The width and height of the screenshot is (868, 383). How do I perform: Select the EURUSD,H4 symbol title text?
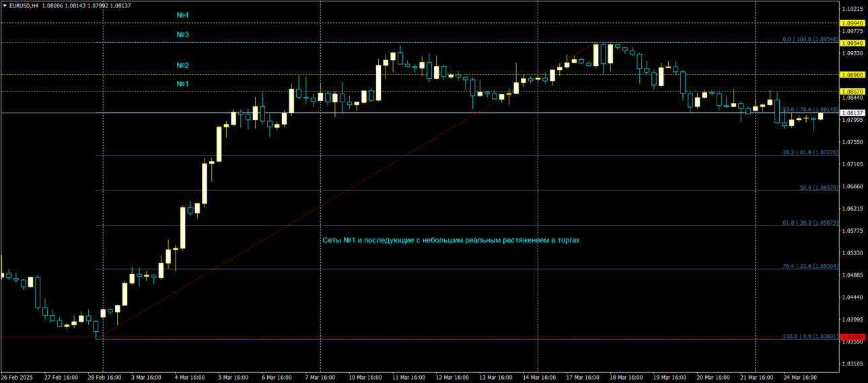click(24, 5)
